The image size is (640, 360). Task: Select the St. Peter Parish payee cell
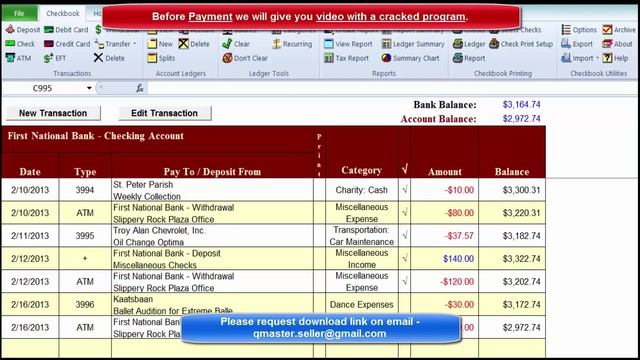click(x=212, y=190)
